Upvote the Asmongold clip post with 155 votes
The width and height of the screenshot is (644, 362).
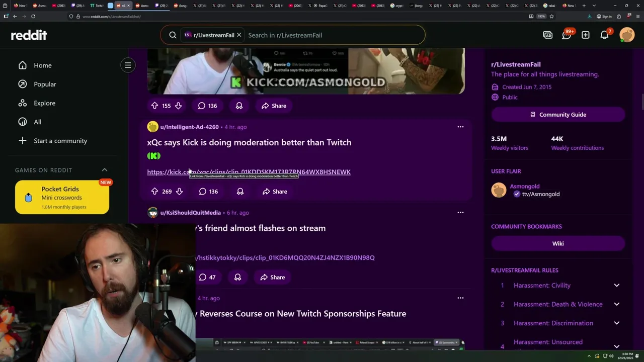tap(154, 106)
